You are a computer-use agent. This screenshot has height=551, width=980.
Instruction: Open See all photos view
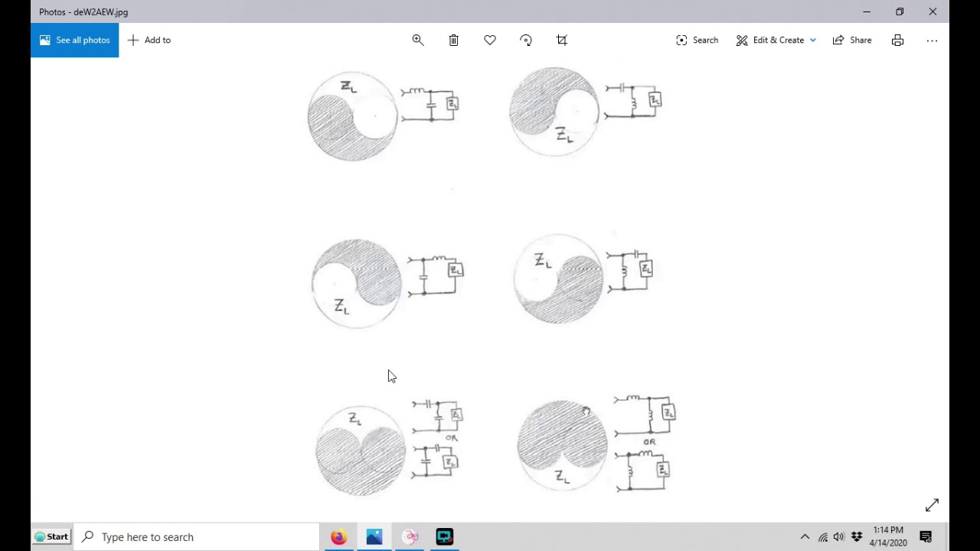[x=74, y=40]
